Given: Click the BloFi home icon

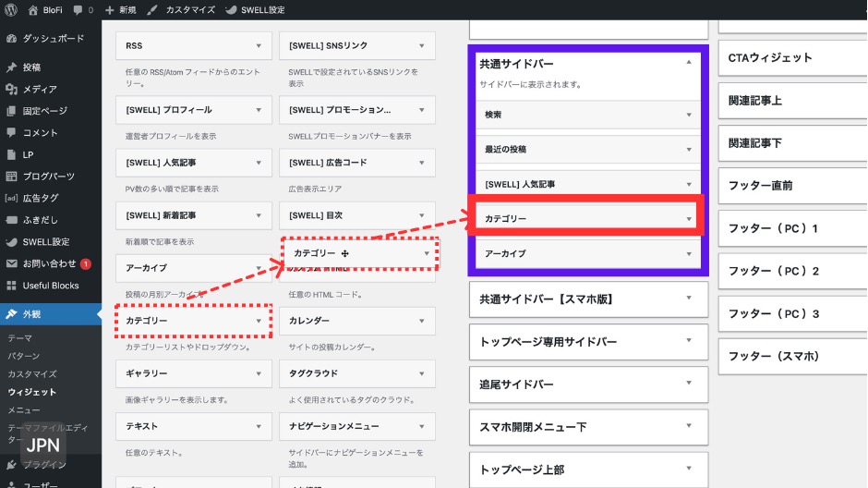Looking at the screenshot, I should [x=33, y=10].
